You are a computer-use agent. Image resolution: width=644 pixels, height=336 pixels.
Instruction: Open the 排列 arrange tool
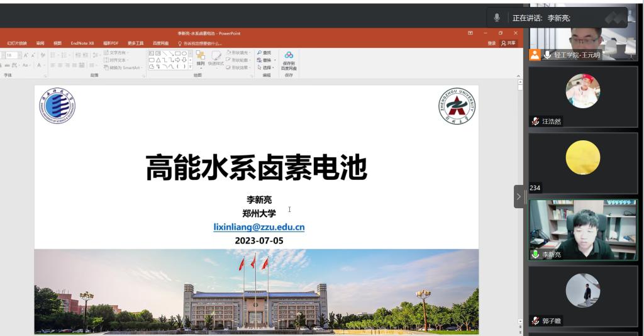tap(201, 59)
